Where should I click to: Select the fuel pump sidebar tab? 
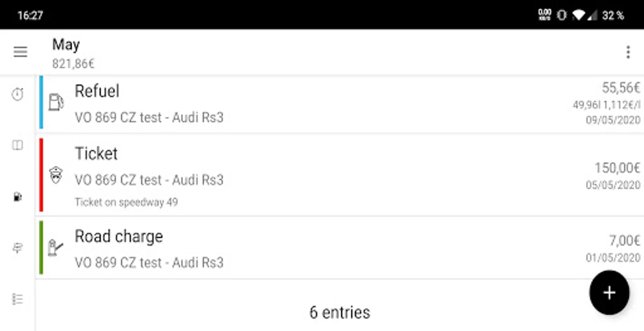click(x=17, y=197)
